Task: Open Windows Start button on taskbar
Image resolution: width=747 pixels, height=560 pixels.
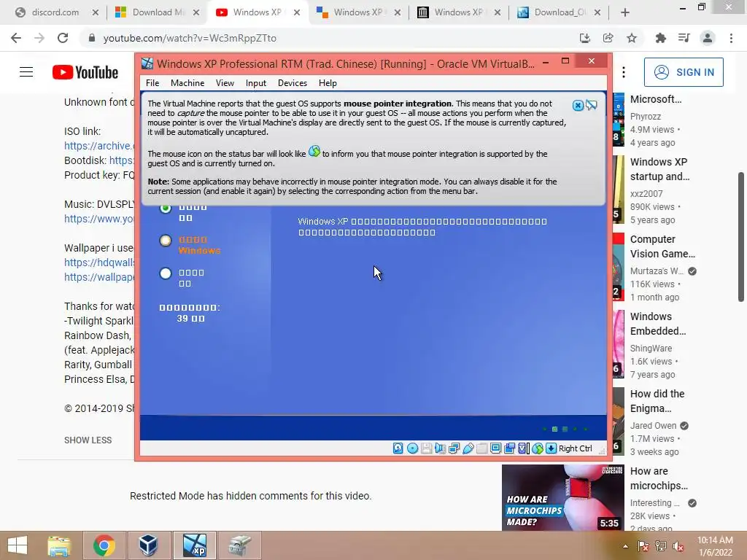Action: 18,545
